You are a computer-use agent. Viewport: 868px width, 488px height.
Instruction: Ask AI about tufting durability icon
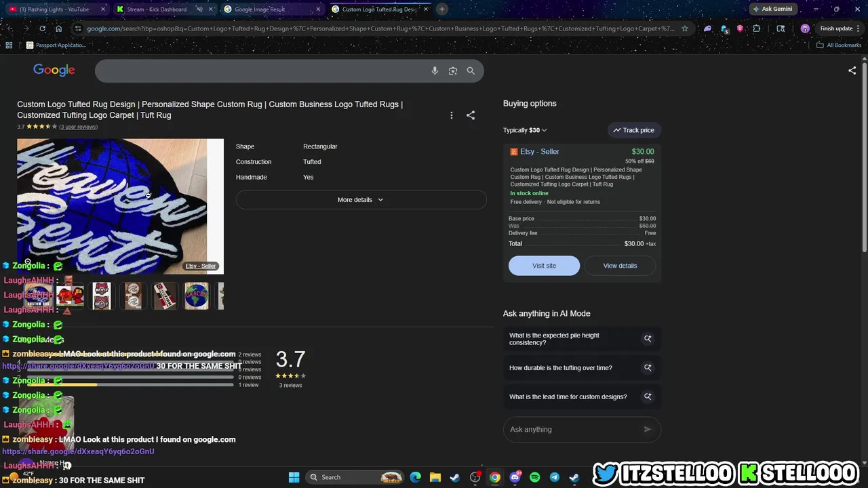coord(648,367)
